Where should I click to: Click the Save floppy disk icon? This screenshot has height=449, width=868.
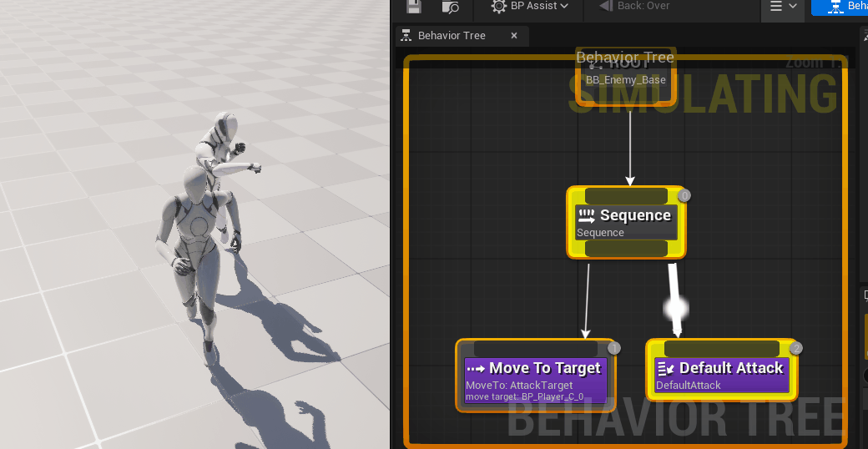point(414,7)
